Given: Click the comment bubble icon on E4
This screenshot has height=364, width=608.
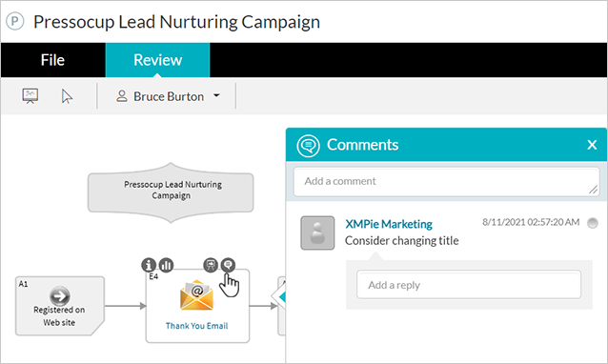Looking at the screenshot, I should (x=228, y=265).
